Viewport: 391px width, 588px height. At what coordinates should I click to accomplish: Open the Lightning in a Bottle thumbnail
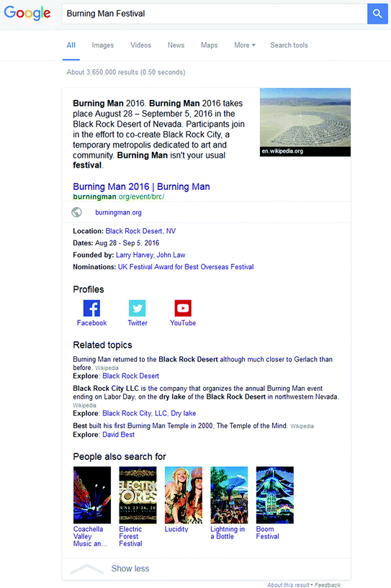point(229,495)
